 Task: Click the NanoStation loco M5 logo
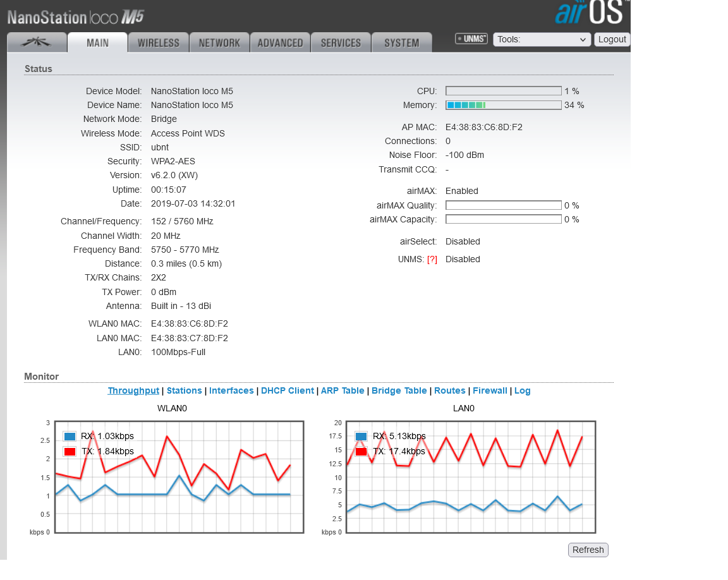[76, 16]
